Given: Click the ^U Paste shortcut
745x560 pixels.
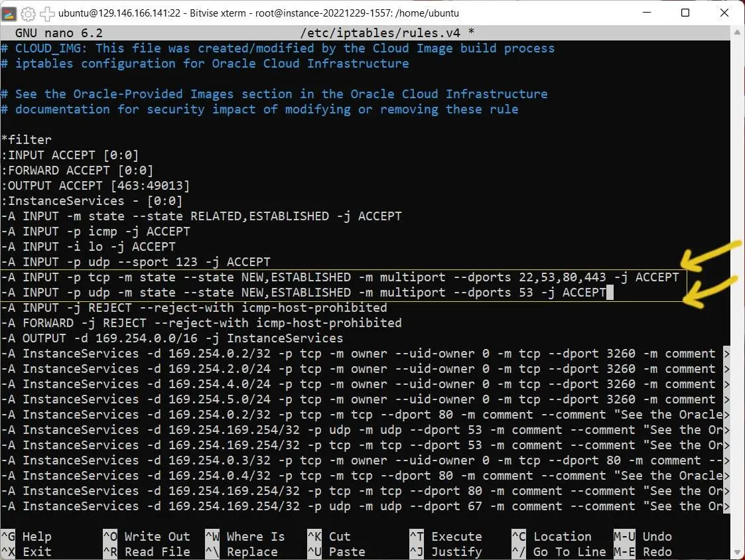Looking at the screenshot, I should 336,551.
